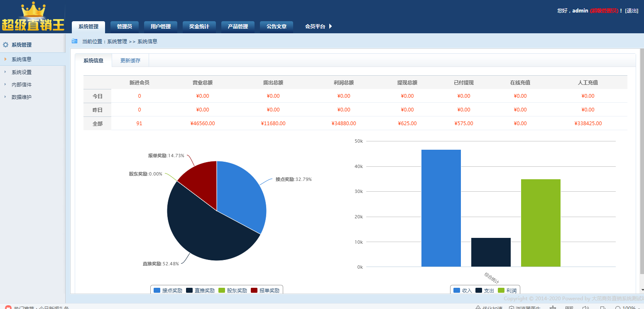This screenshot has height=309, width=644.
Task: Click the blue 收入 bar in chart
Action: pyautogui.click(x=441, y=208)
